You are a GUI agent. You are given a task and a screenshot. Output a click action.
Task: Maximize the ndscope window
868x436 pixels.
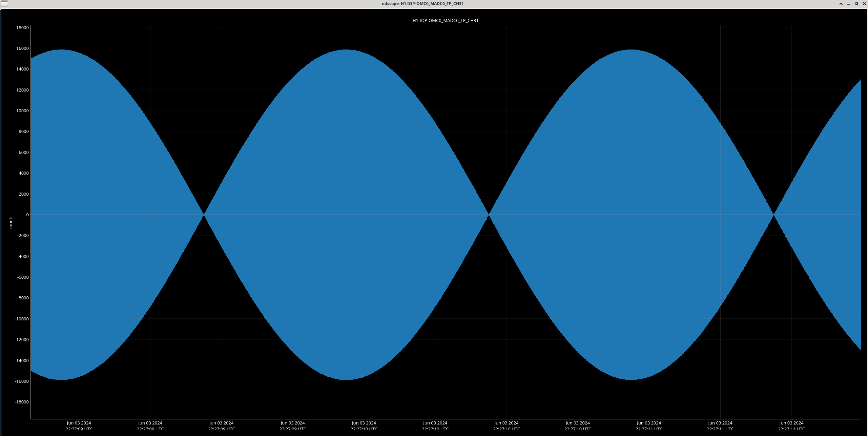(856, 4)
